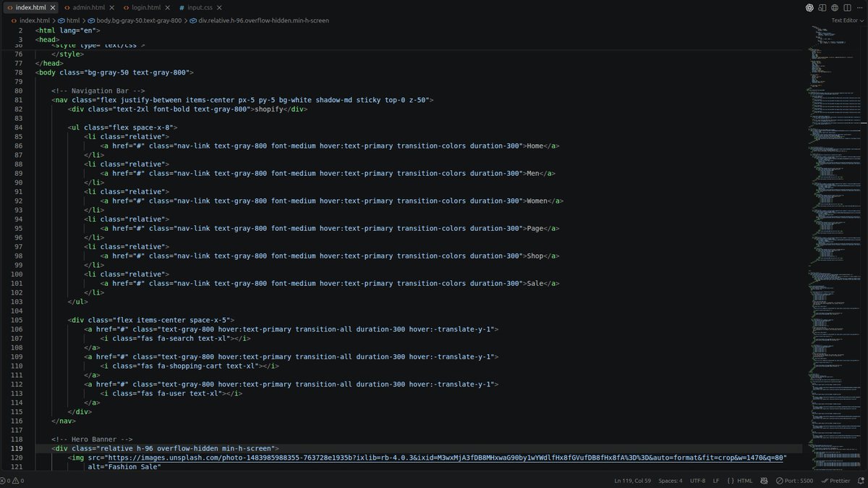This screenshot has width=868, height=488.
Task: Click Port : 5500 Live Server status
Action: [793, 481]
